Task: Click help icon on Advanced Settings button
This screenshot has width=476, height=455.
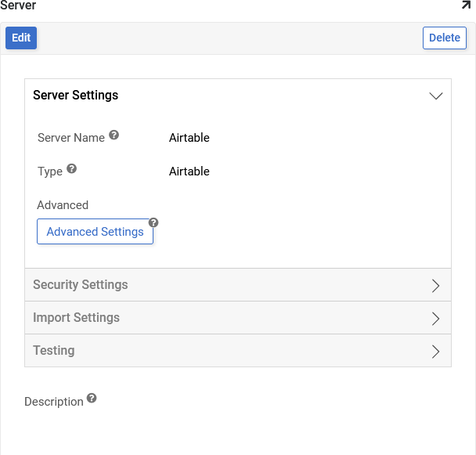Action: [x=153, y=222]
